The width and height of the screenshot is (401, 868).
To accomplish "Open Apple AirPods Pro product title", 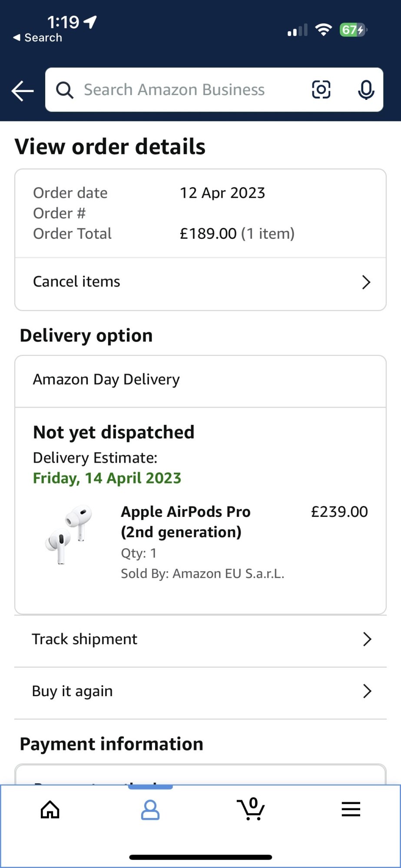I will click(x=186, y=522).
